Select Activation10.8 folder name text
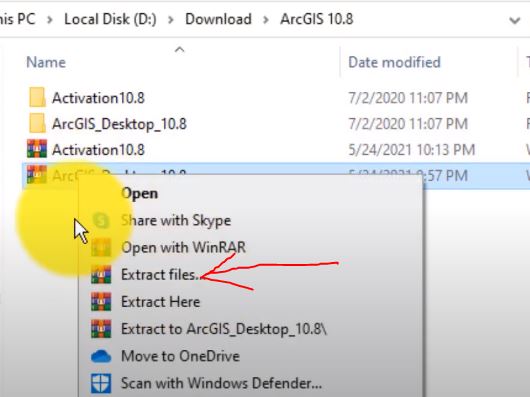Viewport: 530px width, 397px height. point(98,98)
